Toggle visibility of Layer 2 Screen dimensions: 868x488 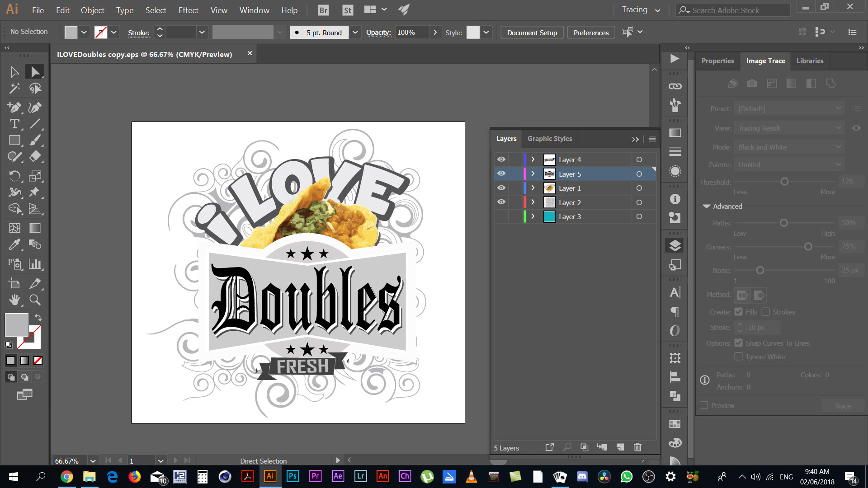(501, 202)
